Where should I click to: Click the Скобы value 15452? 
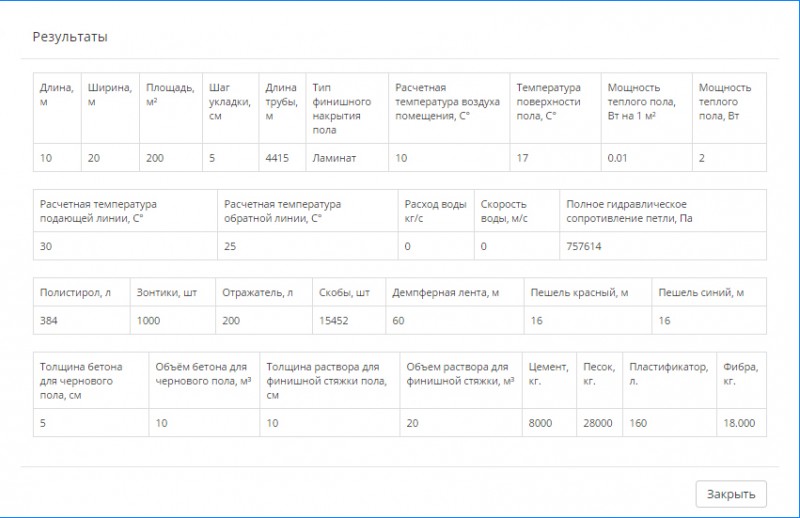pos(334,320)
